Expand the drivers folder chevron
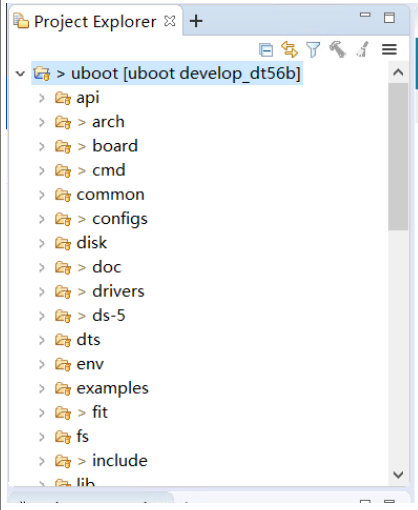This screenshot has width=418, height=510. pos(42,292)
